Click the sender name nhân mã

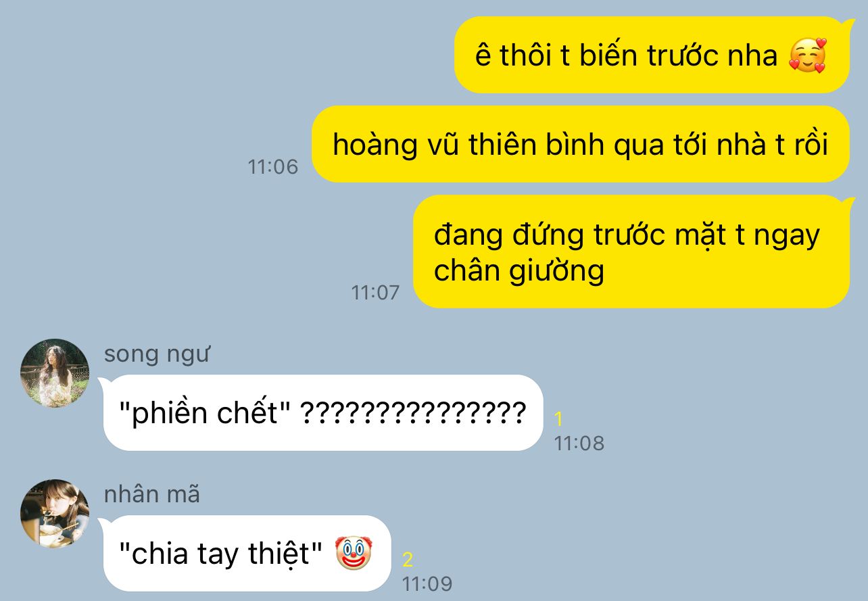pos(152,494)
